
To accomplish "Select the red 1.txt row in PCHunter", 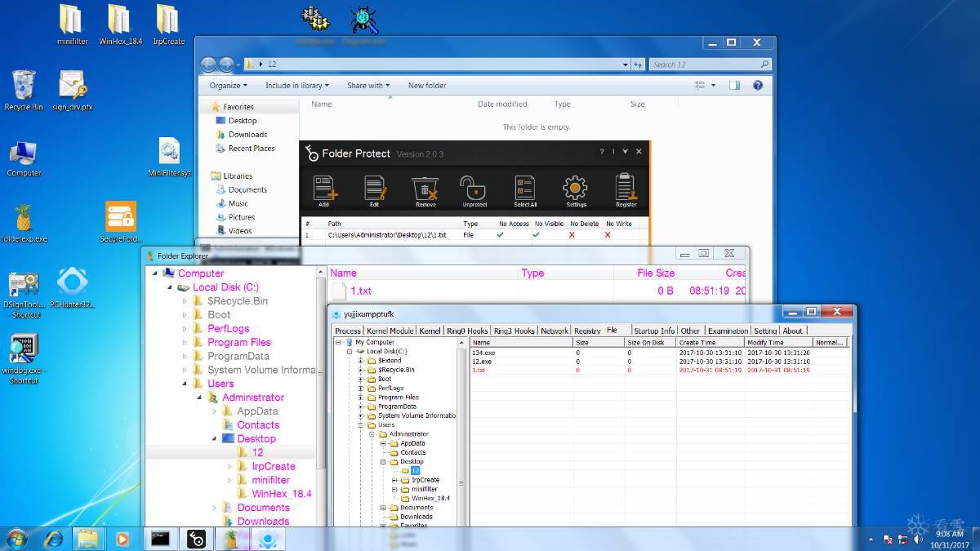I will 659,370.
